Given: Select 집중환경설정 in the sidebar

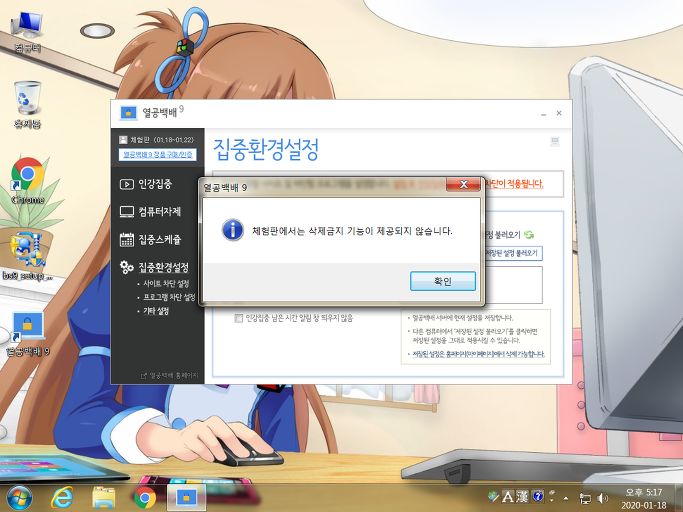Looking at the screenshot, I should [x=163, y=267].
